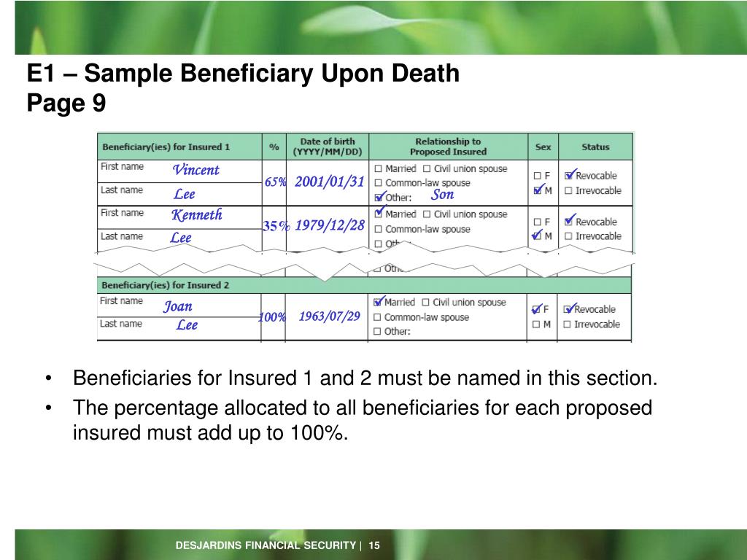747x560 pixels.
Task: Check the F sex box for Kenneth
Action: point(538,222)
